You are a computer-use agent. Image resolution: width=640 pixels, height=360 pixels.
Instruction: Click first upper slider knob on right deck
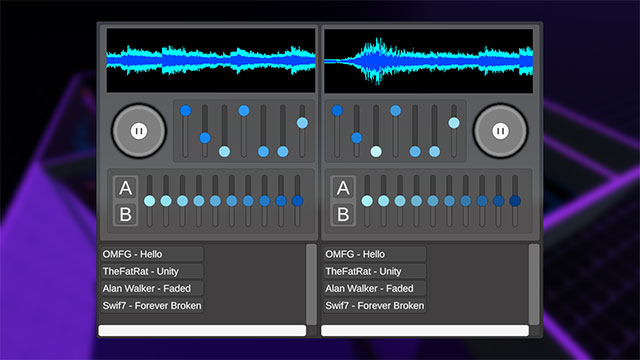click(x=337, y=111)
